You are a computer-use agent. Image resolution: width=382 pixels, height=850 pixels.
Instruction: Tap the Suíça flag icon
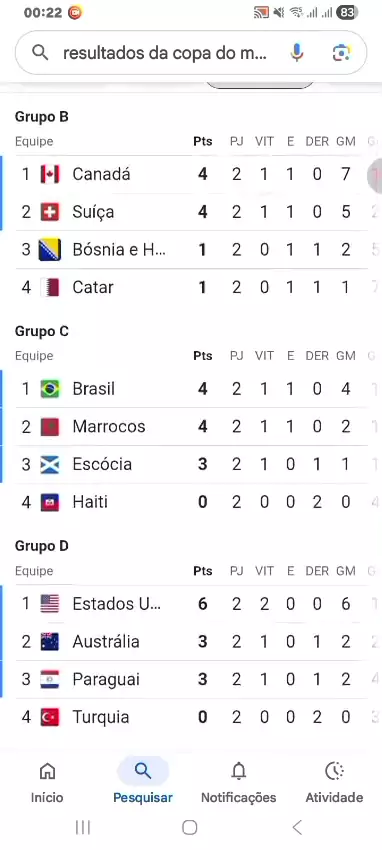pos(50,212)
